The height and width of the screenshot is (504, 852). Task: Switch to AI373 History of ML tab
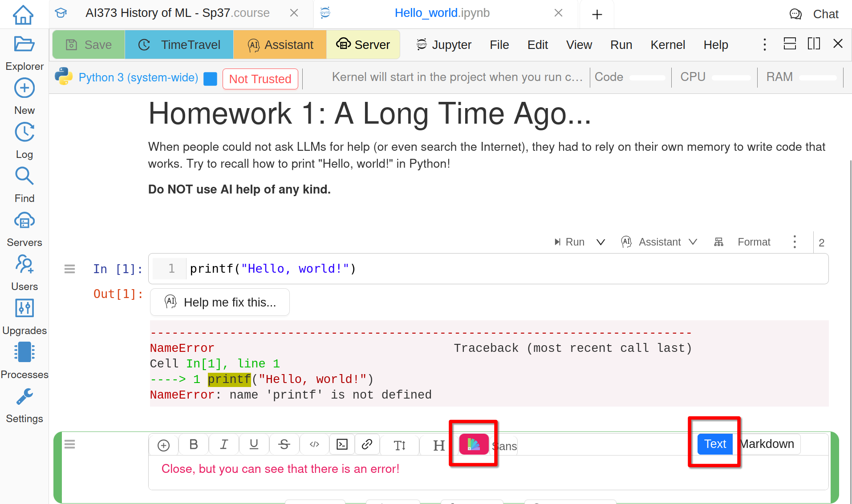(177, 13)
